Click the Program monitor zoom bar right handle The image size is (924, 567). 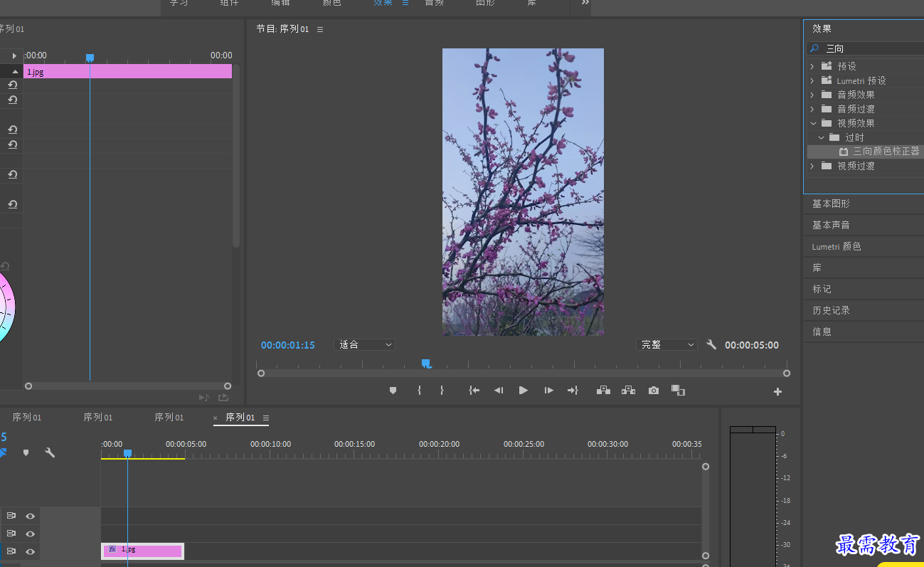[x=787, y=373]
